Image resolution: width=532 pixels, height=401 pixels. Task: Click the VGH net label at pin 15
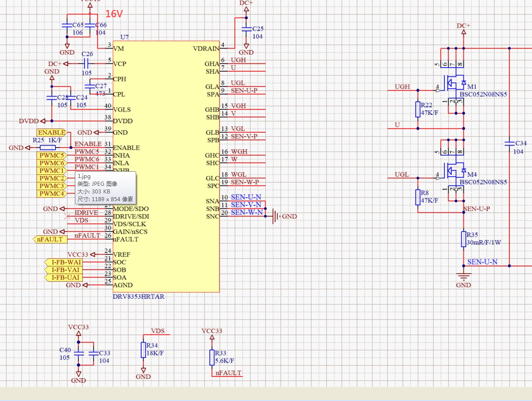pos(238,106)
